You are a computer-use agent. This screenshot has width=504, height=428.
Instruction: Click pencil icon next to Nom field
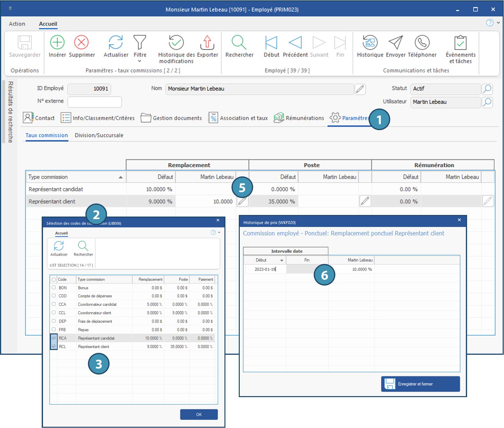pos(360,89)
